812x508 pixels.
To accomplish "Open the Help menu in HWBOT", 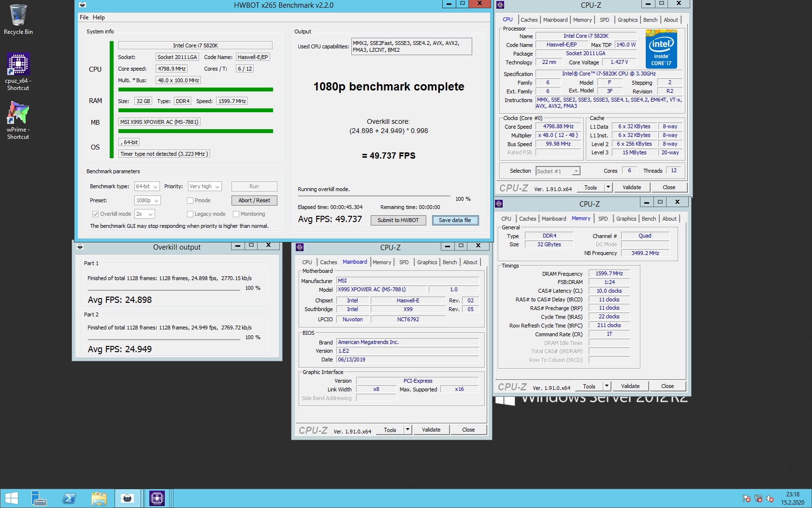I will [x=99, y=17].
